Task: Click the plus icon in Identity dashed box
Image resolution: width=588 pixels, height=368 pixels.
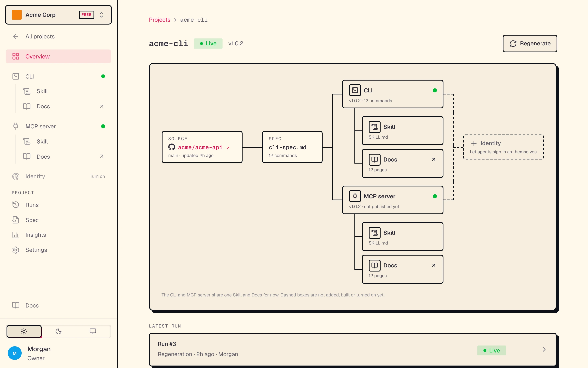Action: tap(473, 143)
